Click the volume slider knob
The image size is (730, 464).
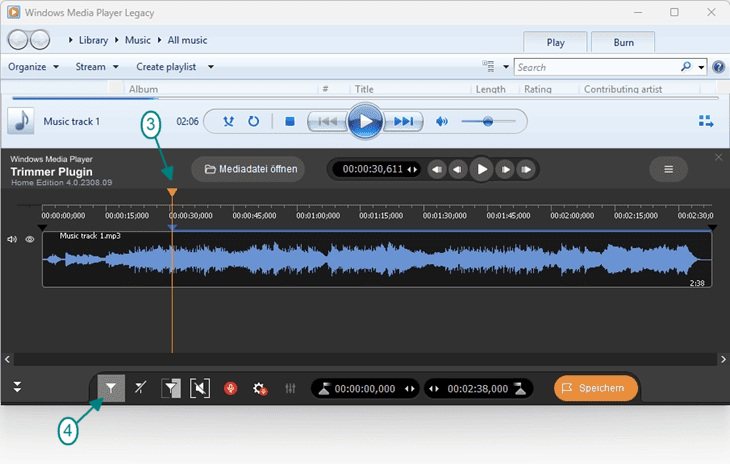coord(487,121)
